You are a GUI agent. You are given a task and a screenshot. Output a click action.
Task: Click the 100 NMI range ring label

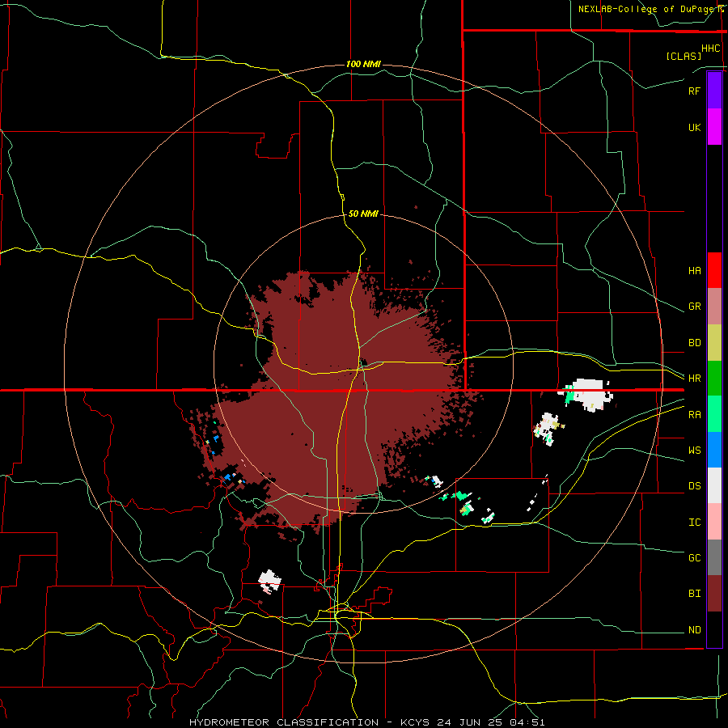363,64
